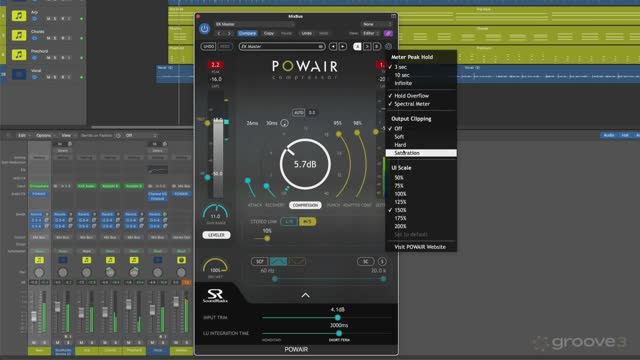
Task: Open the POWAIR preset name field
Action: (x=282, y=47)
